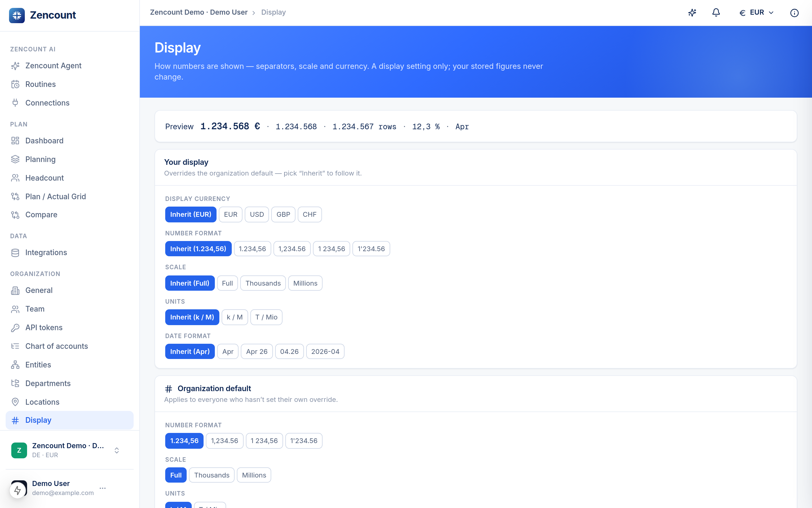
Task: Set organization default format to 1 234,56
Action: (264, 441)
